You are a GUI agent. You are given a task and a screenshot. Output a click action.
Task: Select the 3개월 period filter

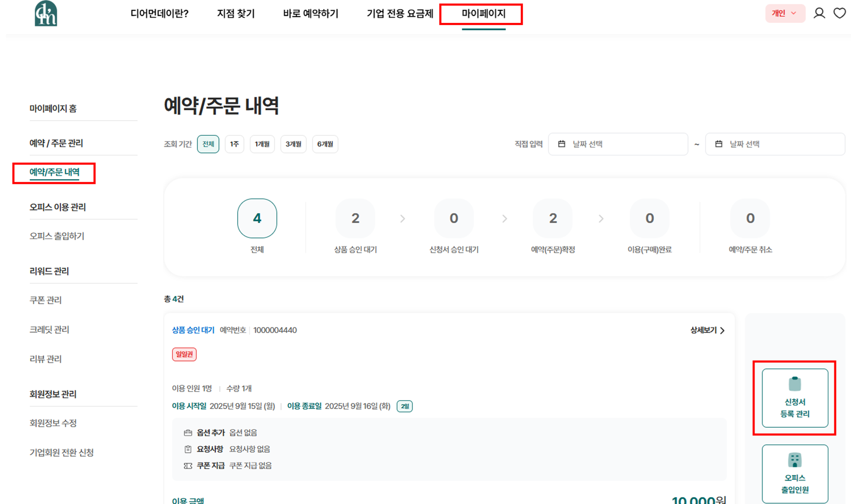coord(293,144)
